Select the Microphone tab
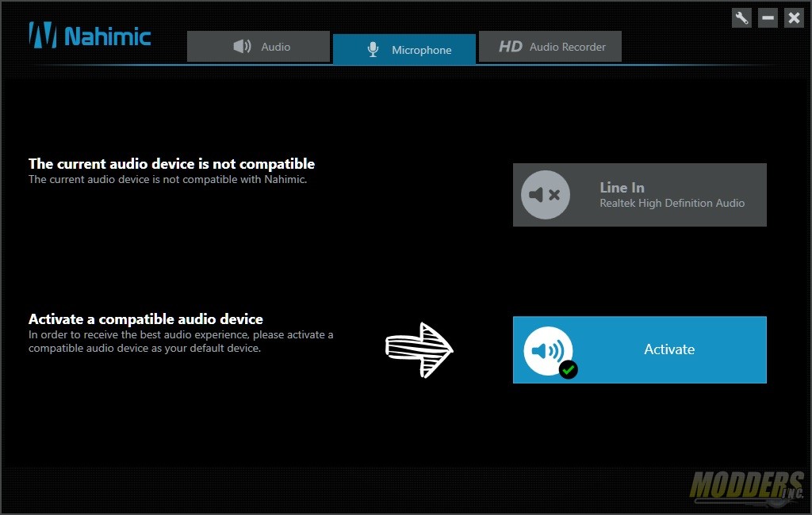 (404, 50)
